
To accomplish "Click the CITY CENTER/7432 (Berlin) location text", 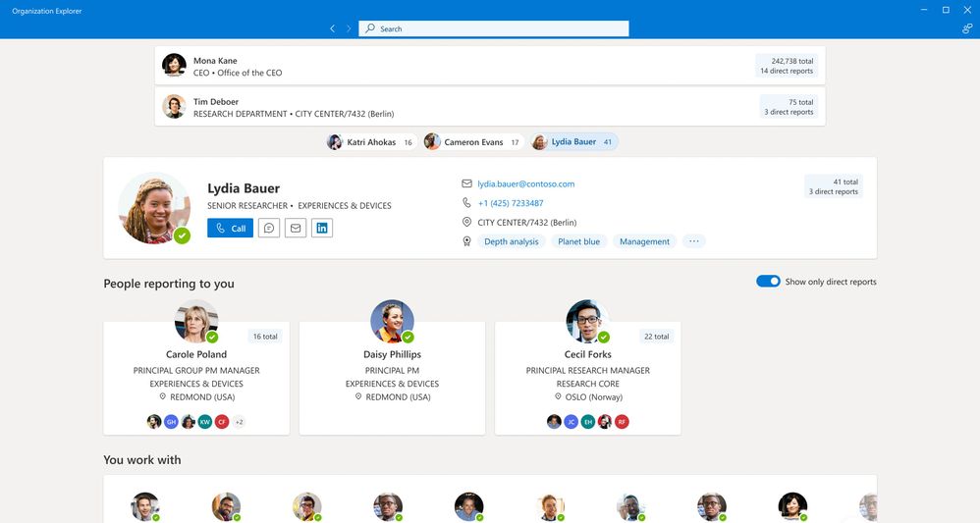I will click(x=527, y=223).
